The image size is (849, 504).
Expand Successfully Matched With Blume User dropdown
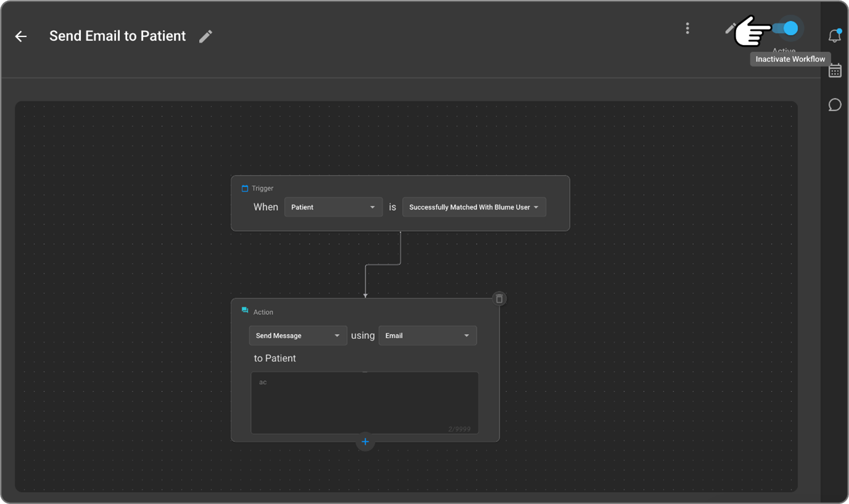(x=474, y=207)
